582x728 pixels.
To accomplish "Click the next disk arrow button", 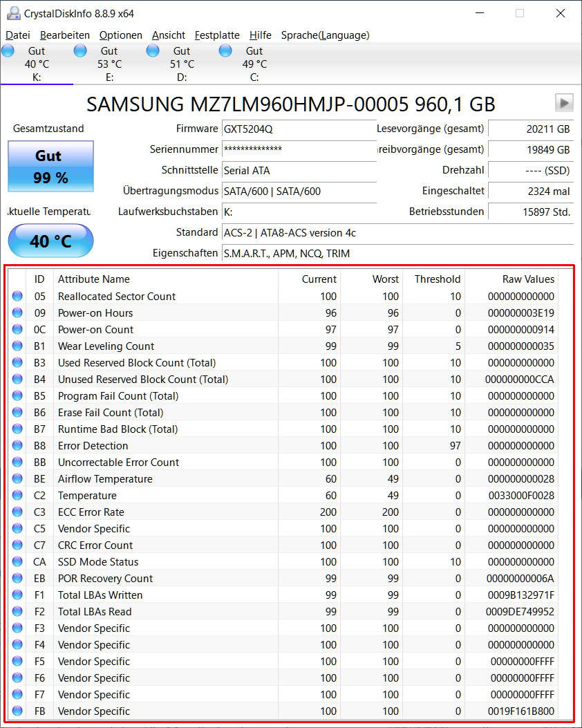I will (564, 102).
